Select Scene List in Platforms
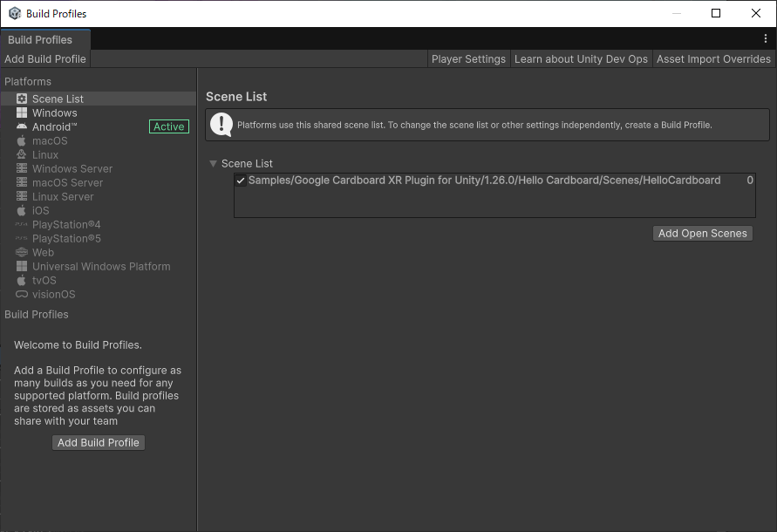Viewport: 777px width, 532px height. [99, 99]
